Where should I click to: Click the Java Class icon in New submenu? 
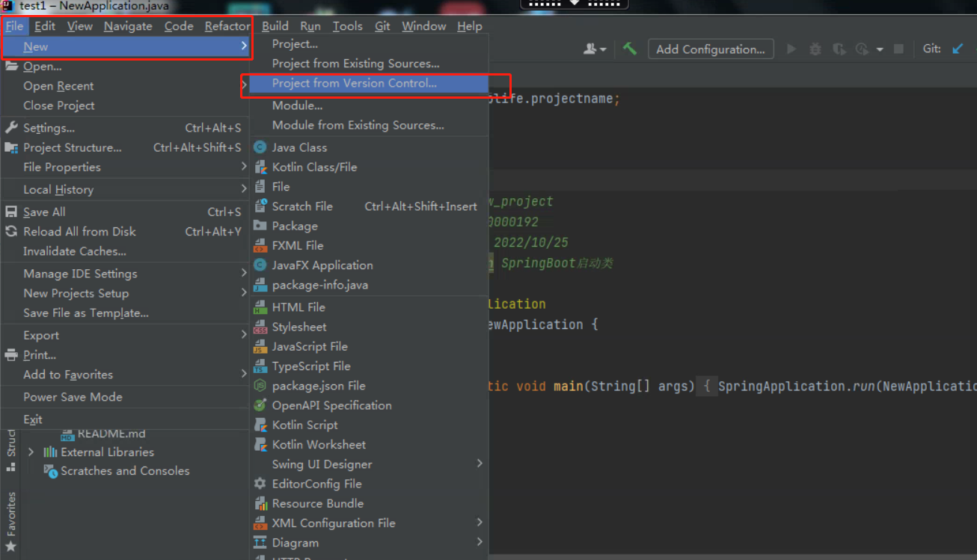260,147
